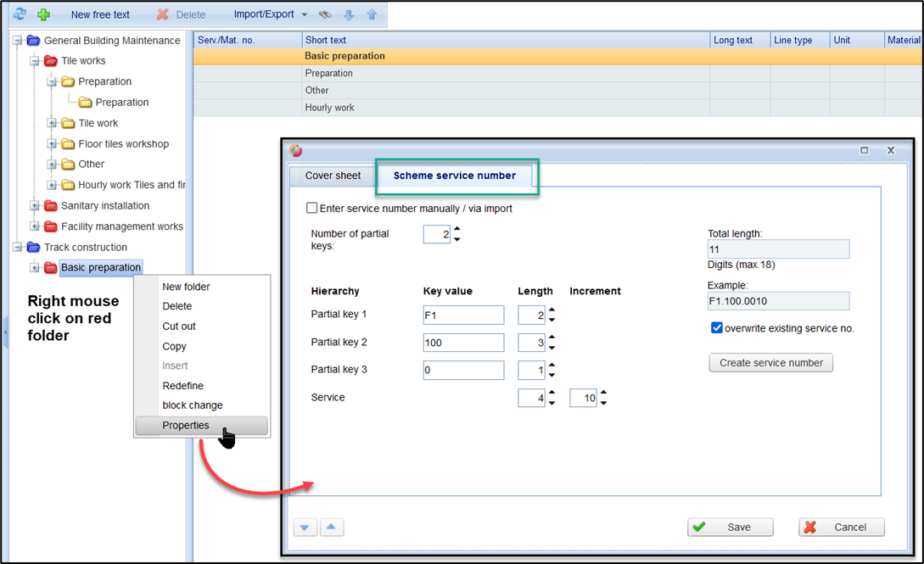Image resolution: width=924 pixels, height=564 pixels.
Task: Choose Properties from the context menu
Action: coord(186,425)
